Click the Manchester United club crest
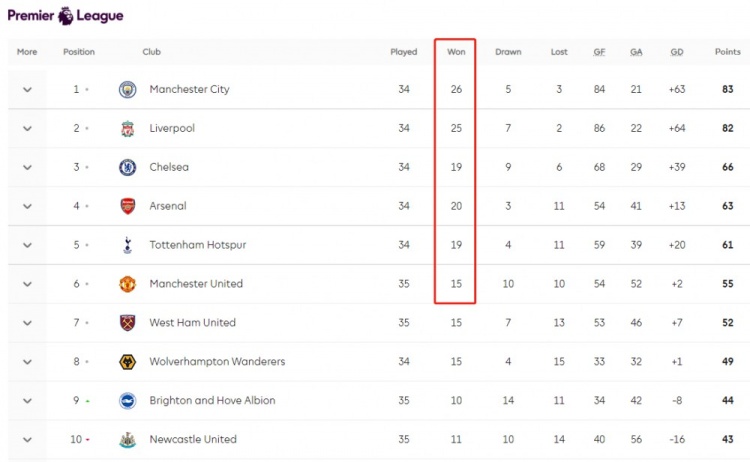The height and width of the screenshot is (462, 750). pyautogui.click(x=128, y=284)
